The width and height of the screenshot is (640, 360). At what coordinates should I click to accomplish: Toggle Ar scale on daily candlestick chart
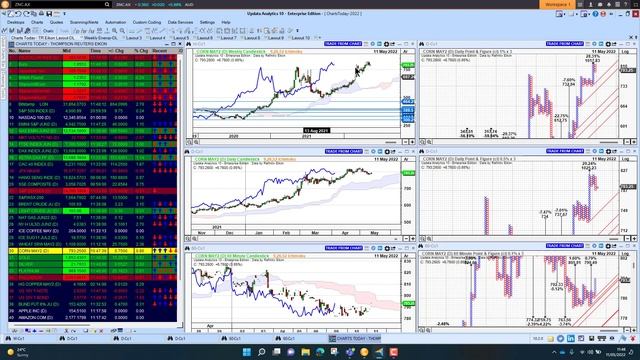[406, 160]
